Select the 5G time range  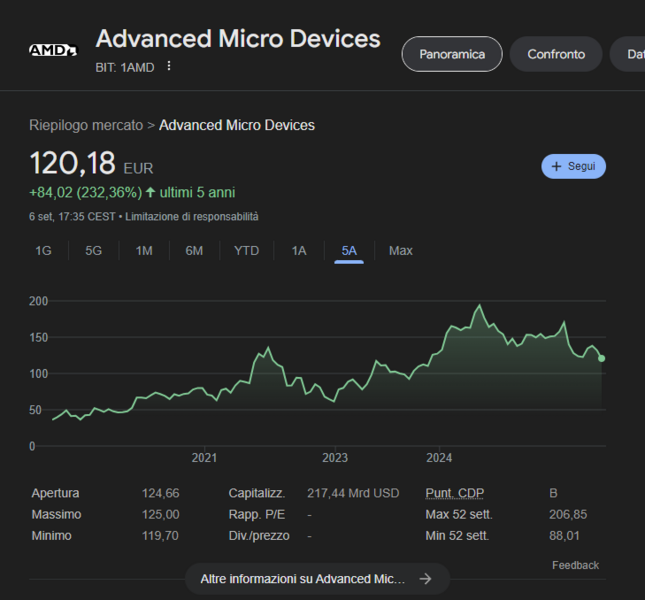(93, 251)
